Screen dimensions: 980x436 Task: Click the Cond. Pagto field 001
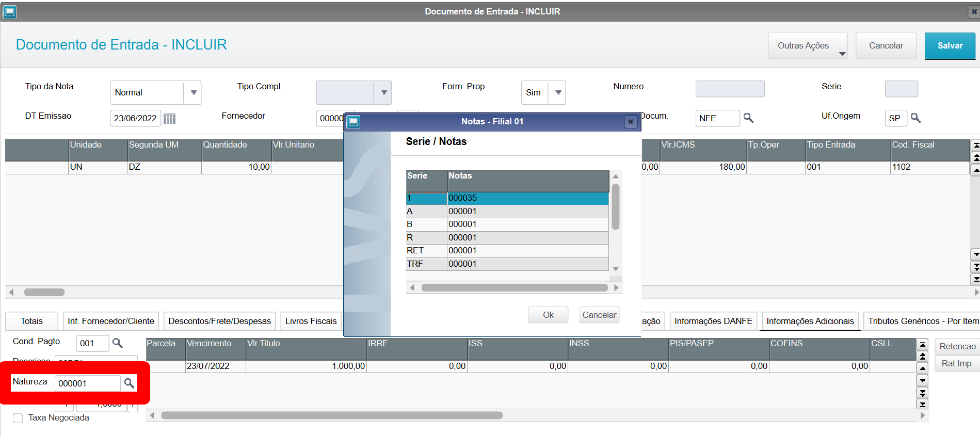click(x=92, y=343)
